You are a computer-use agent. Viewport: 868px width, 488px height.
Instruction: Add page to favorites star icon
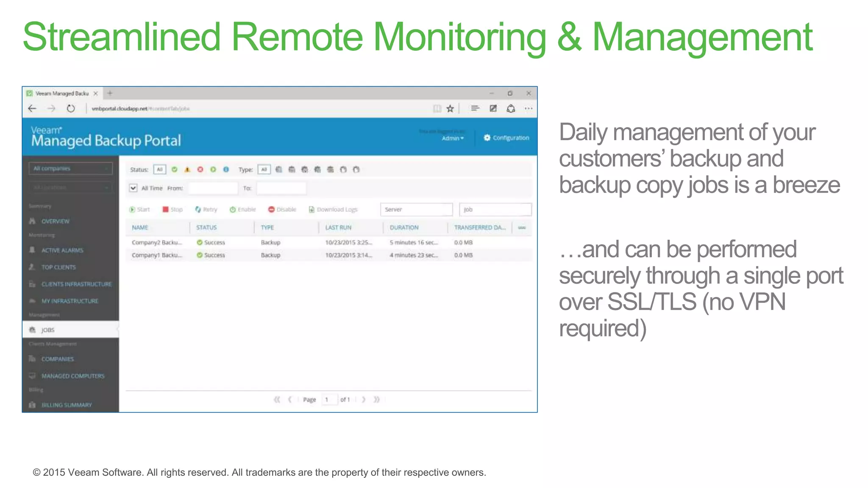(450, 108)
